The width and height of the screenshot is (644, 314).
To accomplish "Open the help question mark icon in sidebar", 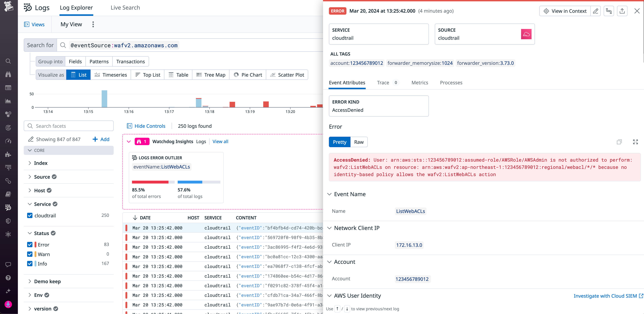I will tap(8, 278).
